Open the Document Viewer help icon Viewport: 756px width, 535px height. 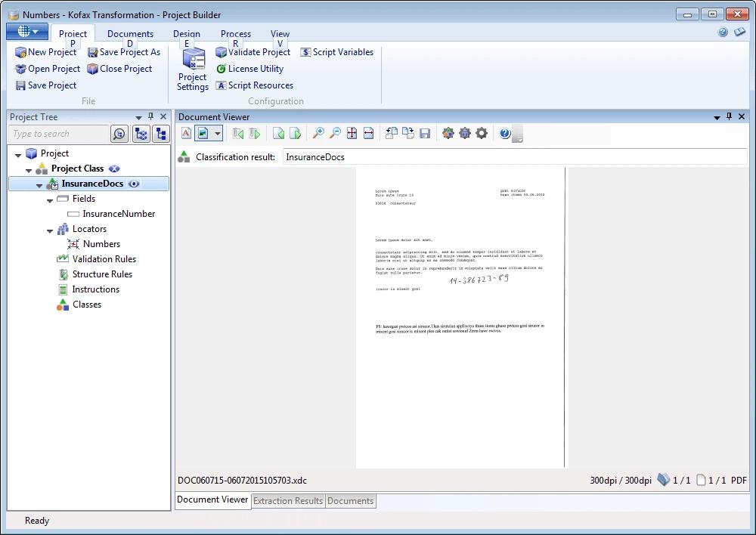(505, 134)
